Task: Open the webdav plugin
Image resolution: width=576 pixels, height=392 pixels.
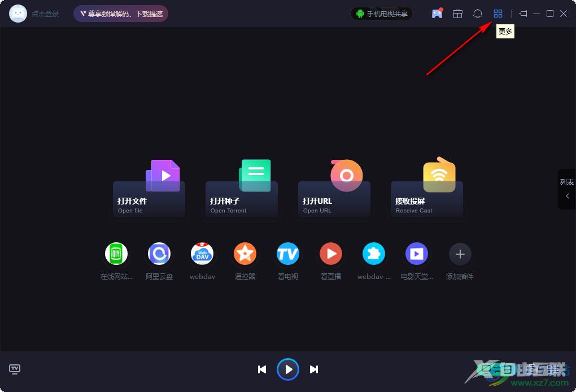Action: pos(202,254)
